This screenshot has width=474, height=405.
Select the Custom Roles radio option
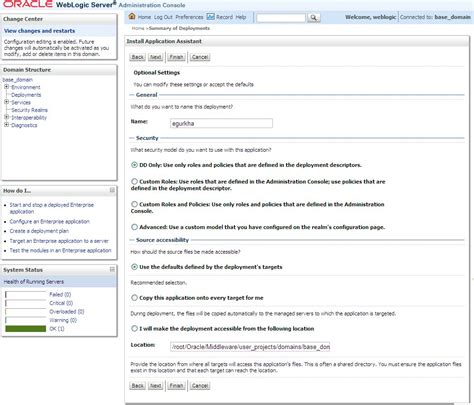[x=134, y=181]
